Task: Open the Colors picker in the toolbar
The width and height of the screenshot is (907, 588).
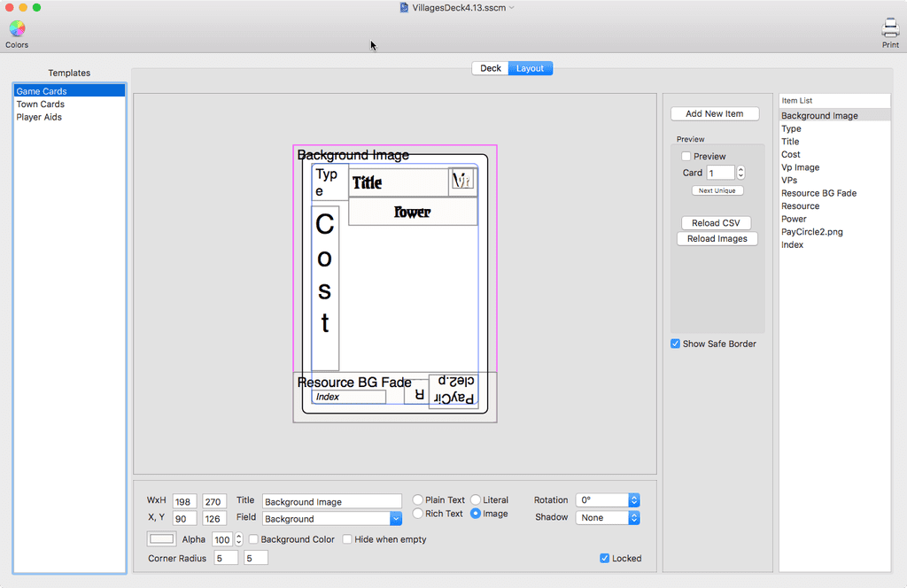Action: tap(17, 29)
